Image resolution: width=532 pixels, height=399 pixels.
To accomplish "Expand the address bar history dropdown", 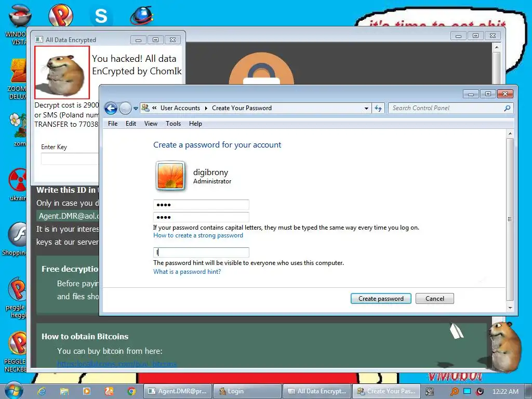I will [366, 108].
